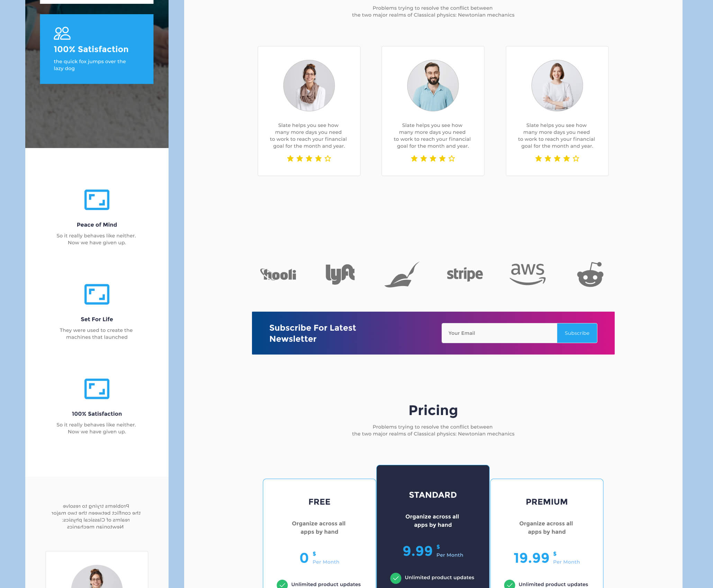Expand the PREMIUM pricing plan details
This screenshot has height=588, width=713.
pos(546,502)
